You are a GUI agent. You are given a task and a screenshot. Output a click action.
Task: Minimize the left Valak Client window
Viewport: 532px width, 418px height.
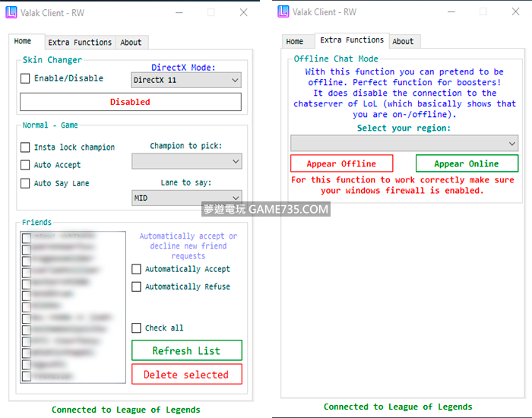click(179, 13)
